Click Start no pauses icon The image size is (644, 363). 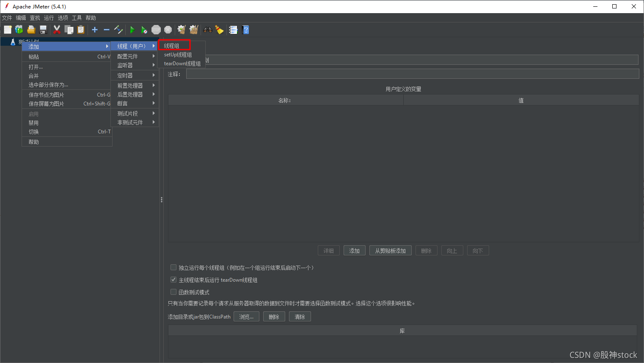tap(144, 30)
